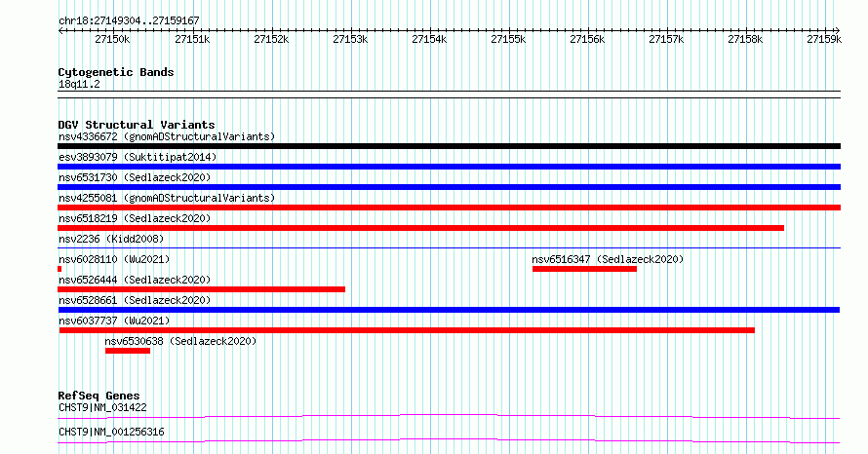868x454 pixels.
Task: Click ruler position 27152k
Action: pyautogui.click(x=271, y=39)
